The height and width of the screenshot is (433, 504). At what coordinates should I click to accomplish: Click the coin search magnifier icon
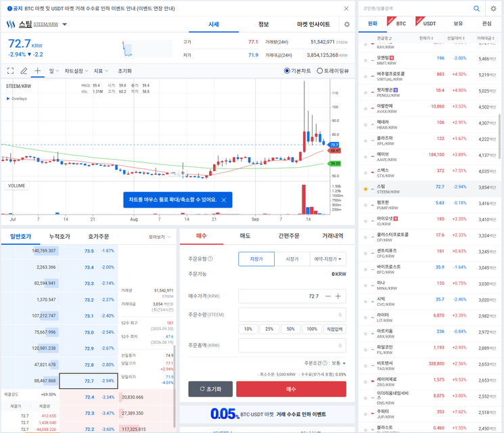pyautogui.click(x=476, y=9)
